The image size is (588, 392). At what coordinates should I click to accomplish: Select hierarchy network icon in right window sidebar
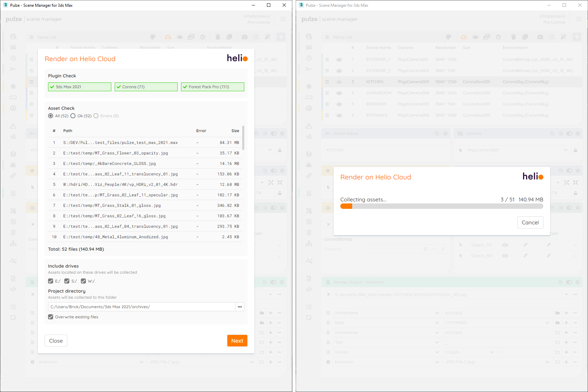coord(309,243)
